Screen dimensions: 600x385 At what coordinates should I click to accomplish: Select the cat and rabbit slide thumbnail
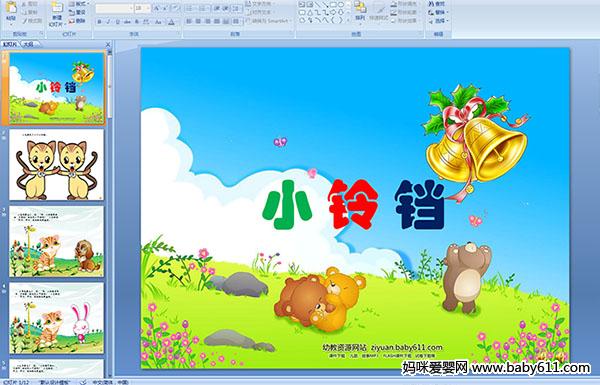[x=57, y=318]
